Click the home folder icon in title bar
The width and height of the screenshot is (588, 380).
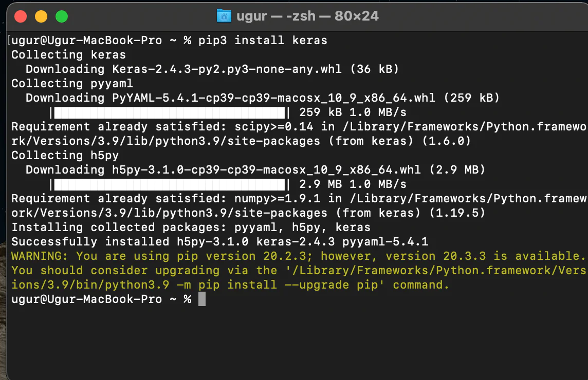pos(224,16)
